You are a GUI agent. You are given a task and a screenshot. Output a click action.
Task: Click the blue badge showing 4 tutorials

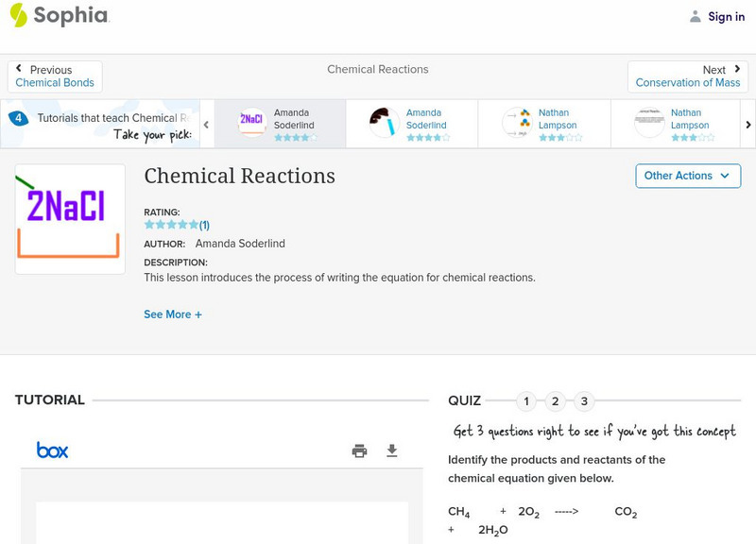(x=21, y=117)
